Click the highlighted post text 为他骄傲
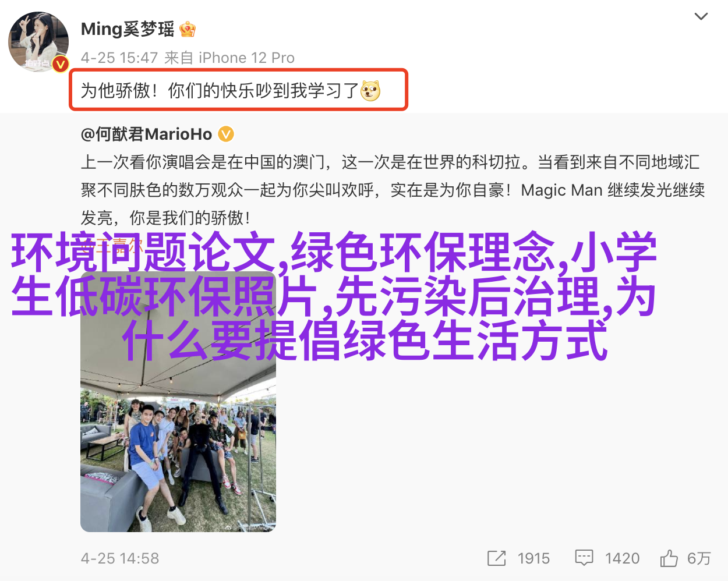728x581 pixels. click(x=118, y=91)
